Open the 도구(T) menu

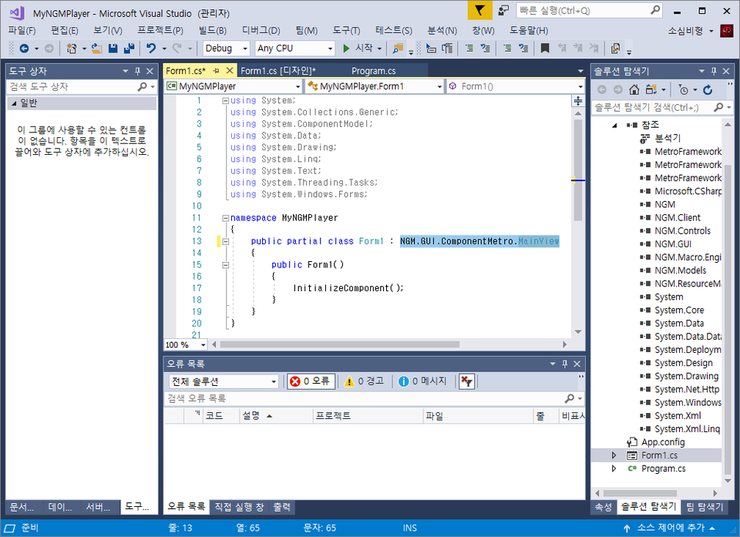point(346,31)
